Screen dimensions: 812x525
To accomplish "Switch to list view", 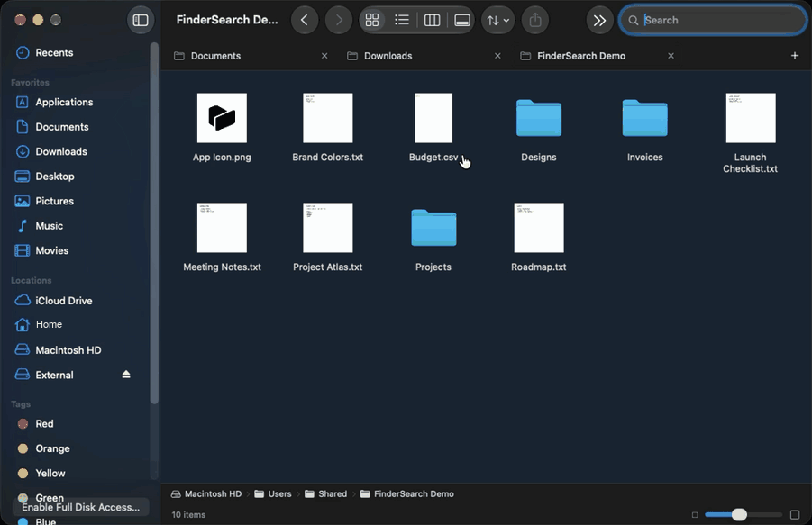I will [x=402, y=20].
